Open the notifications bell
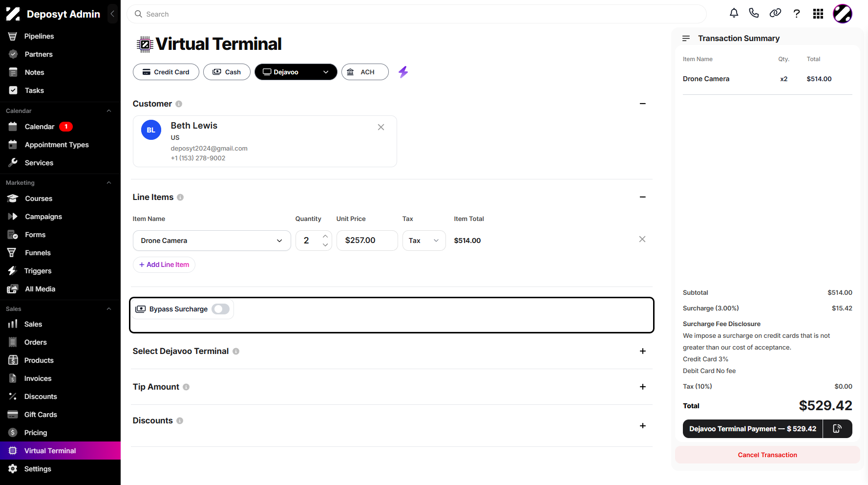The height and width of the screenshot is (485, 868). [734, 13]
